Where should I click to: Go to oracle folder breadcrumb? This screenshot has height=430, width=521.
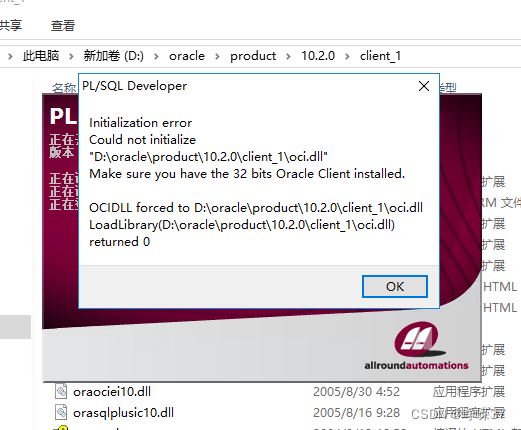(187, 56)
